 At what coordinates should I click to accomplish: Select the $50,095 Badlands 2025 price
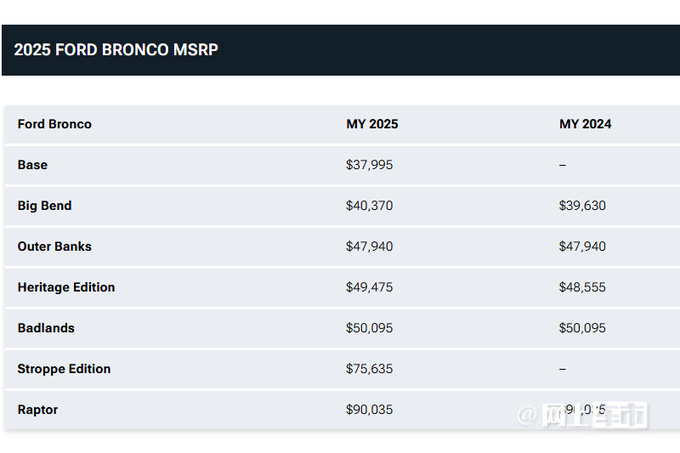[x=369, y=328]
